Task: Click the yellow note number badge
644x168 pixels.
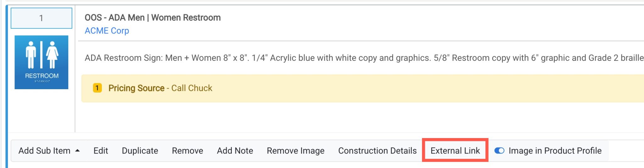Action: point(97,88)
